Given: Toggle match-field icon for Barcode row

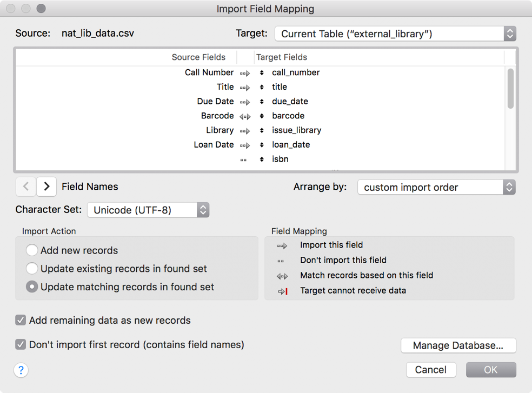Looking at the screenshot, I should tap(244, 116).
